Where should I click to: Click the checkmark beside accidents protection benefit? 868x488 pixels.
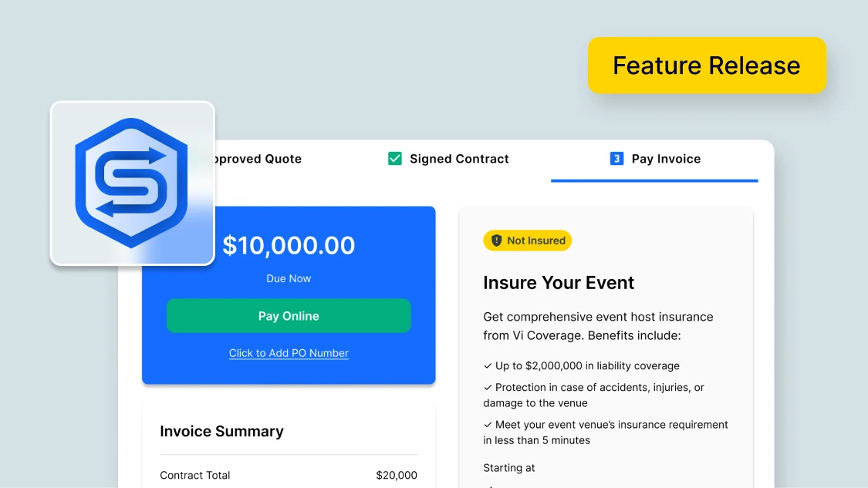(x=488, y=387)
